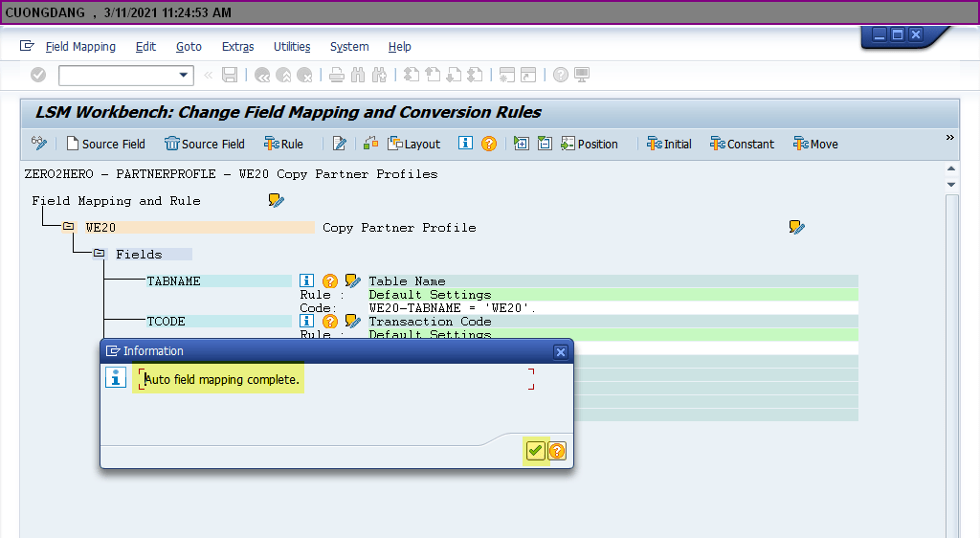The width and height of the screenshot is (980, 538).
Task: Collapse the WE20 folder node
Action: [68, 227]
